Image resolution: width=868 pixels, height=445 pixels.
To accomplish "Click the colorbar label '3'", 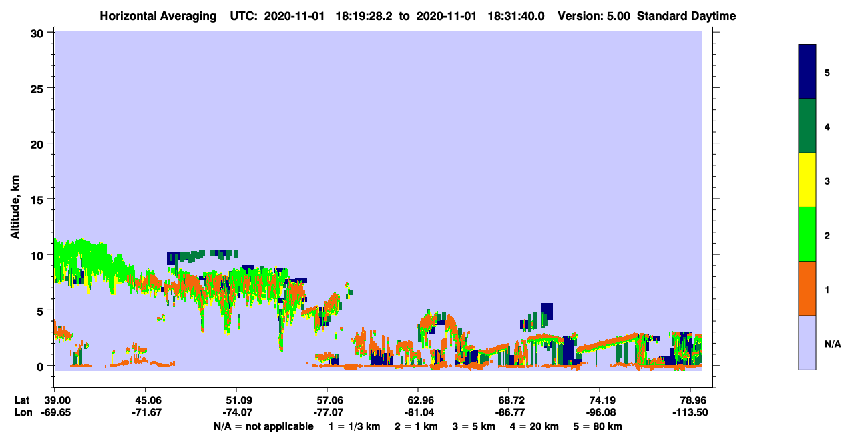I will (x=827, y=181).
